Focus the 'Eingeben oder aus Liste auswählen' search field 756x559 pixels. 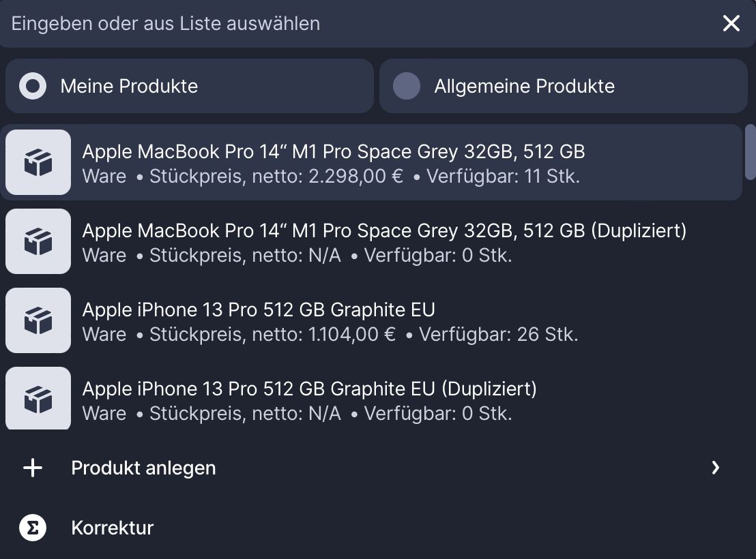tap(341, 24)
